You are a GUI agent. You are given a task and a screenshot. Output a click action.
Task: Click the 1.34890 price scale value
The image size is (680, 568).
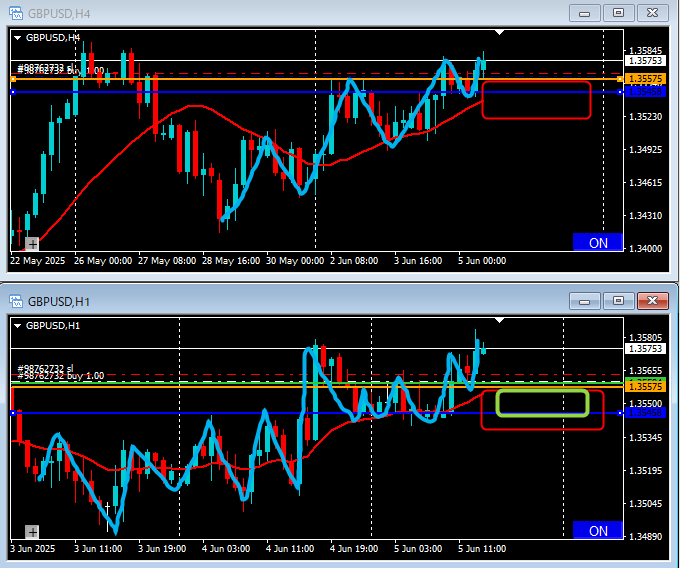point(645,536)
